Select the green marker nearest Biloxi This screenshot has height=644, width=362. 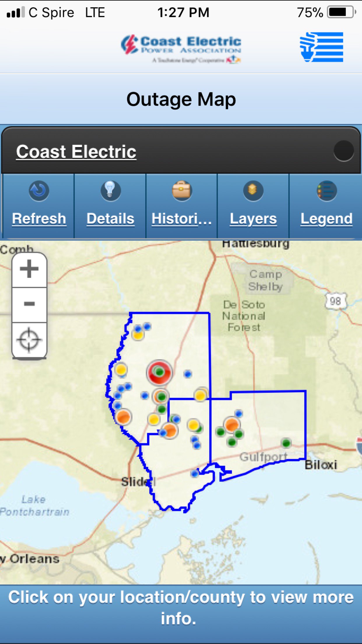(x=286, y=443)
